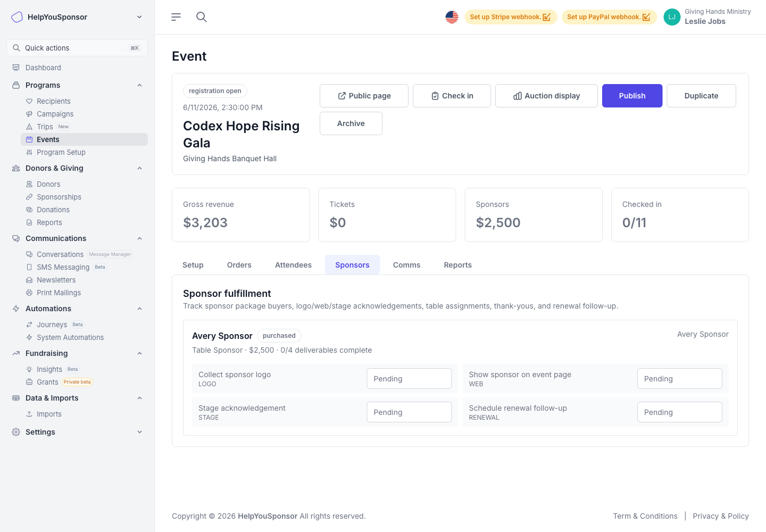This screenshot has height=532, width=766.
Task: Go to Campaigns in the sidebar
Action: click(55, 114)
